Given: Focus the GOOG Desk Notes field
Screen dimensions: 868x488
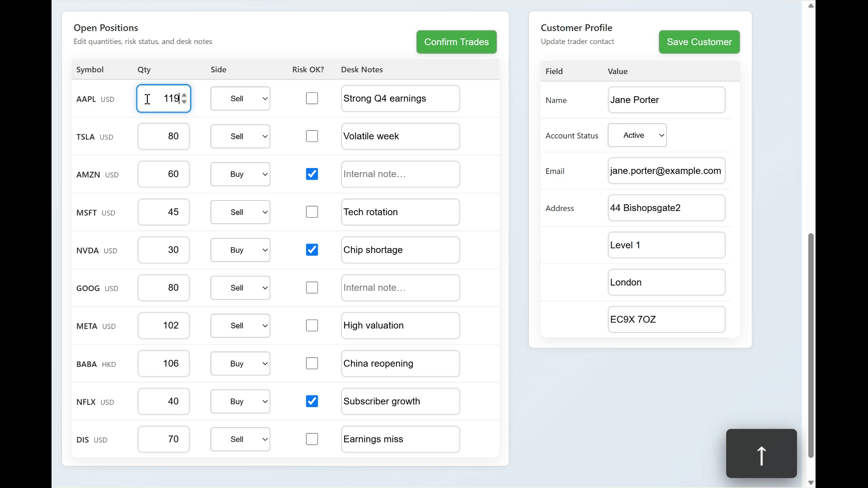Looking at the screenshot, I should click(400, 288).
